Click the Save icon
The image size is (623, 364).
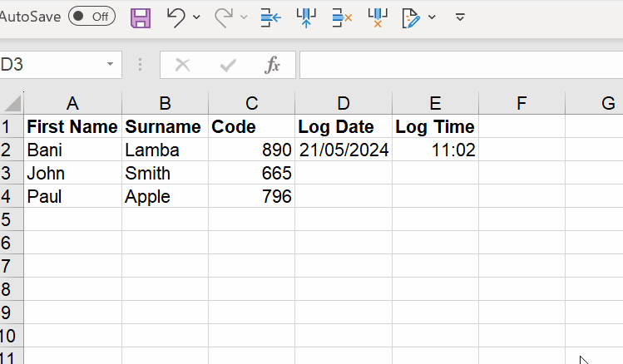tap(141, 17)
